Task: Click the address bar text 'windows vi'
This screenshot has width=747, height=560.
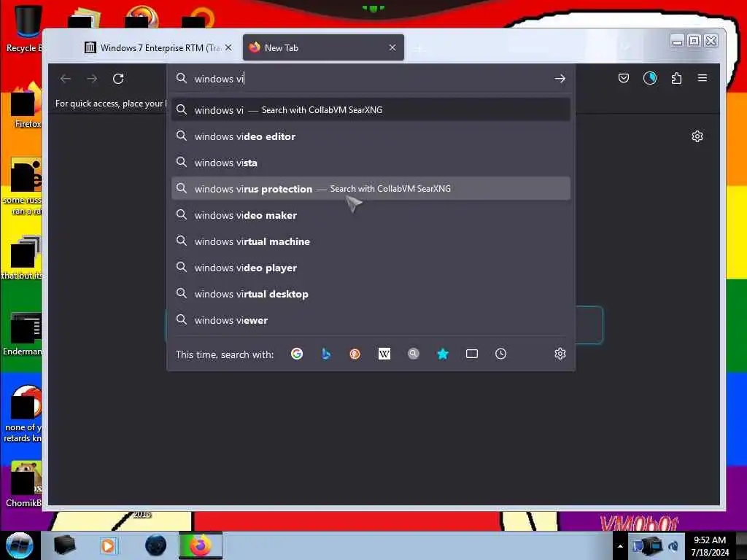Action: [x=219, y=79]
